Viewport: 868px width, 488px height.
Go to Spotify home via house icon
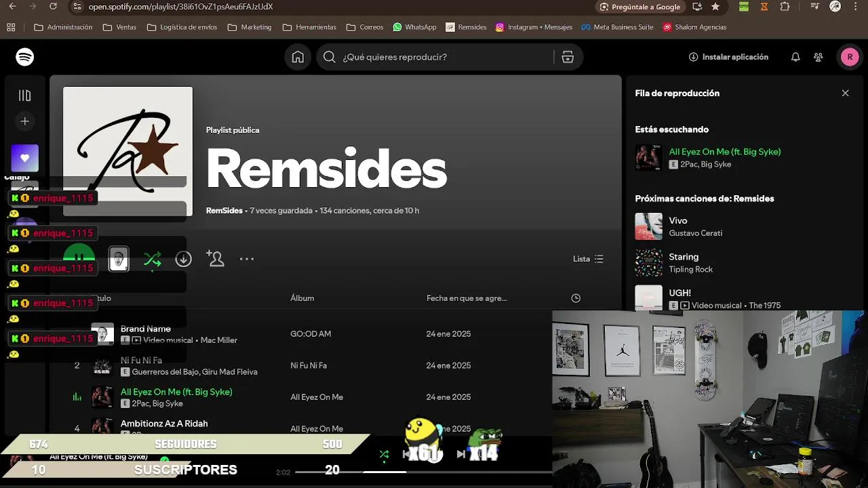298,57
